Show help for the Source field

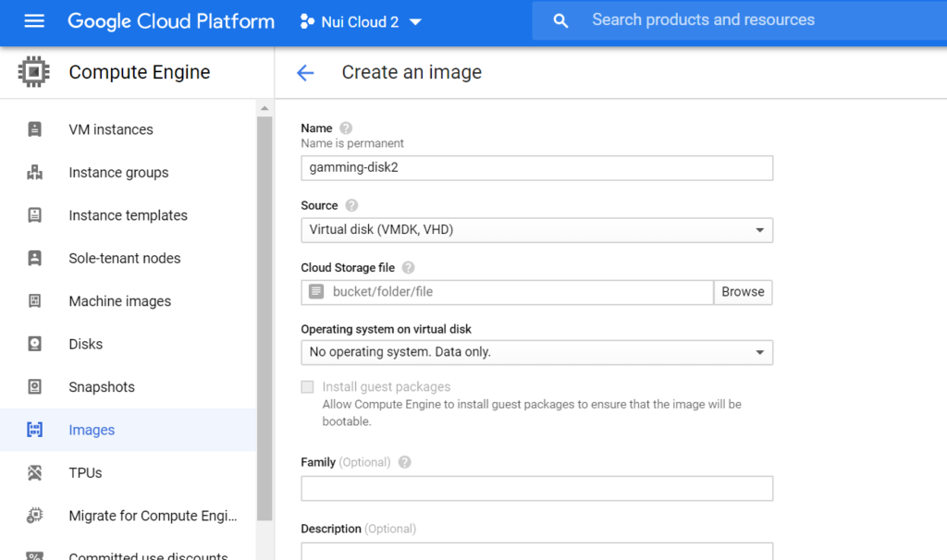(x=351, y=205)
